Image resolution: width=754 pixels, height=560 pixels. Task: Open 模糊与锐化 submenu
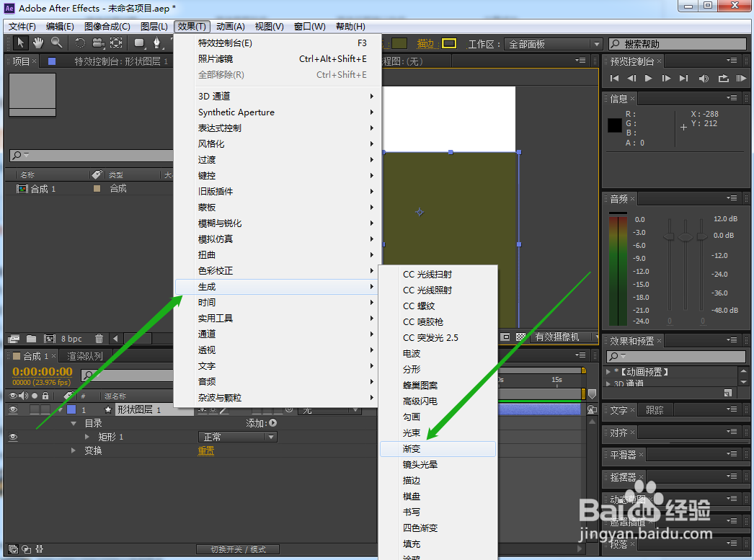pos(278,223)
